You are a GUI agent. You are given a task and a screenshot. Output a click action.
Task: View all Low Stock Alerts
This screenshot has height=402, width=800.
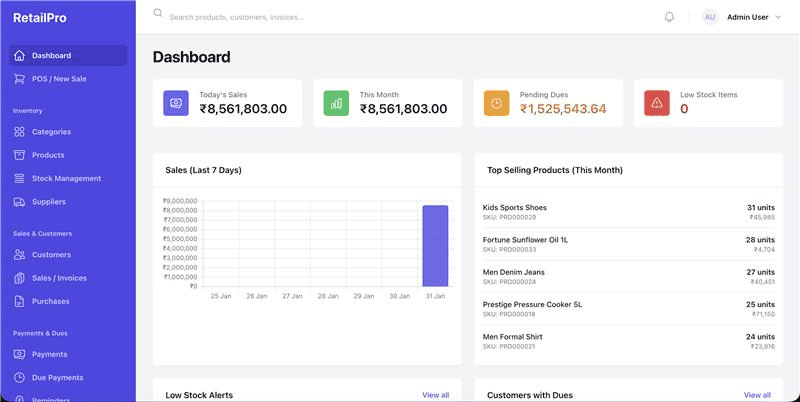point(436,395)
